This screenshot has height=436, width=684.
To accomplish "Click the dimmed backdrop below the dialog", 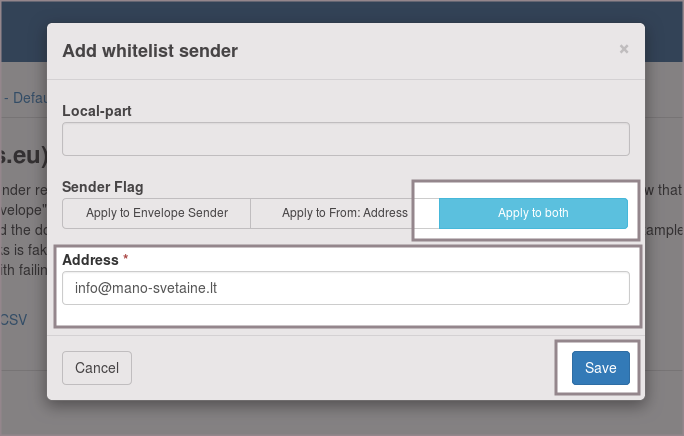I will coord(340,418).
